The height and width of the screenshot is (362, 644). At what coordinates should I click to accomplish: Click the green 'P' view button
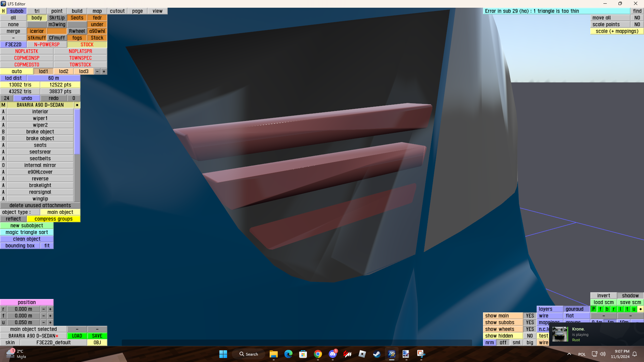(594, 309)
